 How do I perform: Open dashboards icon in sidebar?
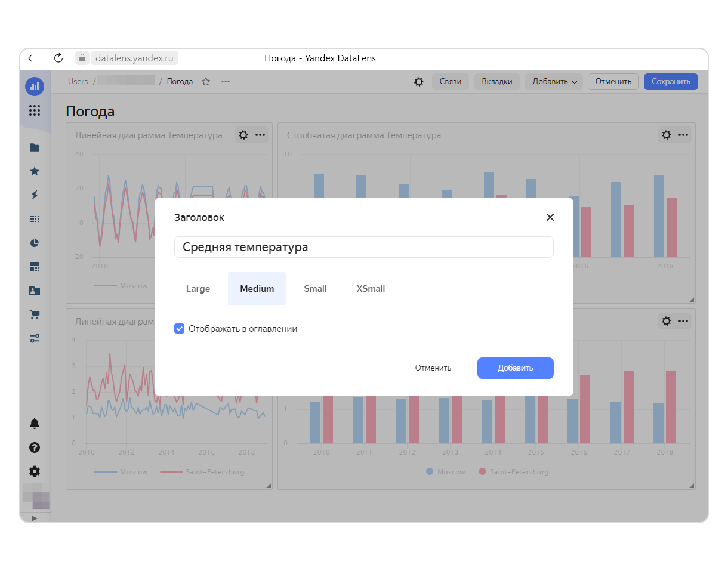click(x=35, y=267)
